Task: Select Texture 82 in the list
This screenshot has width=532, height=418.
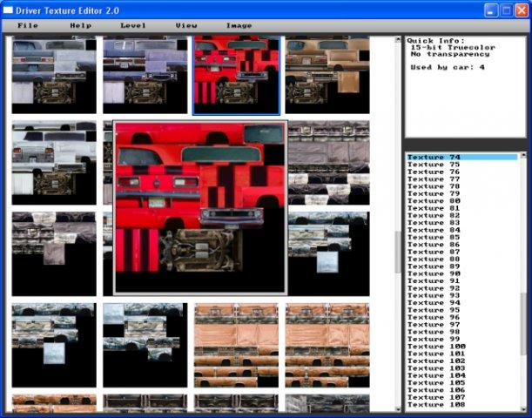Action: pyautogui.click(x=462, y=215)
